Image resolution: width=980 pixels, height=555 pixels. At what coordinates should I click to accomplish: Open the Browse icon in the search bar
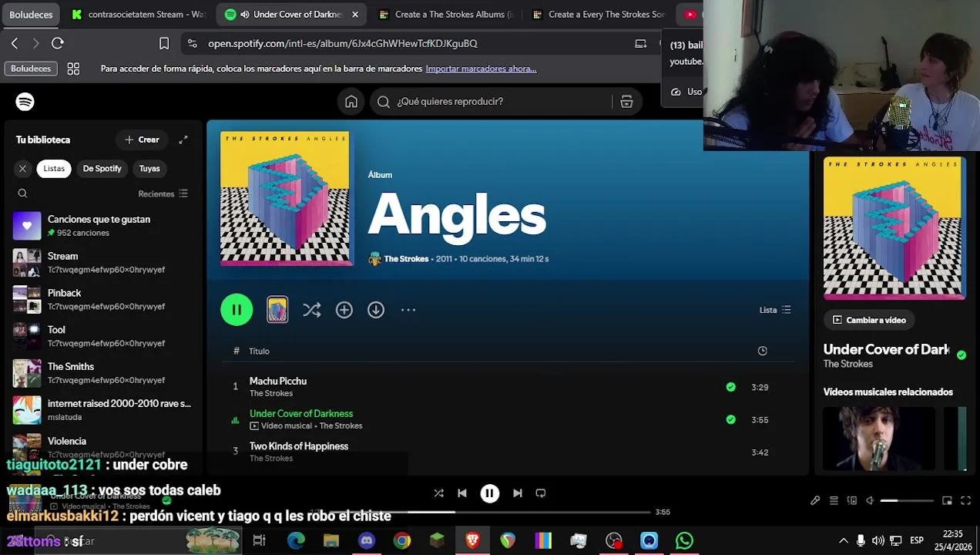pyautogui.click(x=626, y=102)
